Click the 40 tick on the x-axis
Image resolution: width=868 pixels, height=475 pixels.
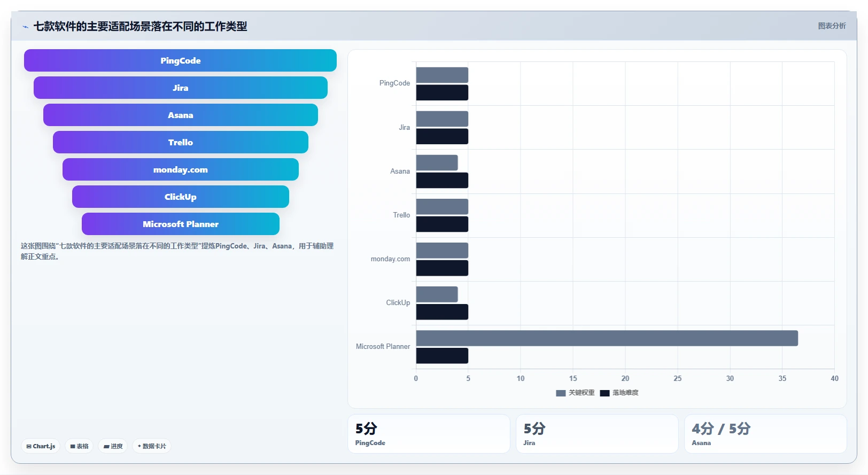[834, 378]
